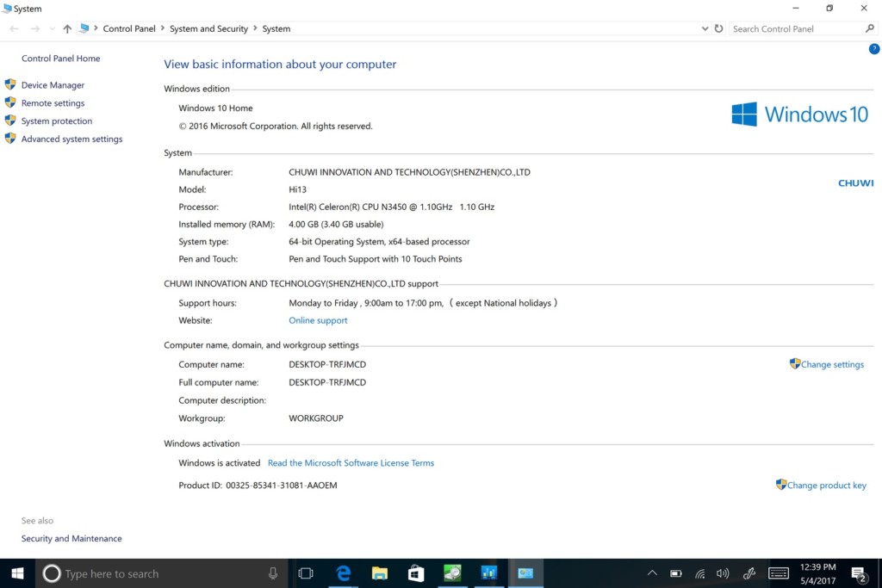Expand the address bar history dropdown
Viewport: 882px width, 588px height.
pyautogui.click(x=705, y=28)
